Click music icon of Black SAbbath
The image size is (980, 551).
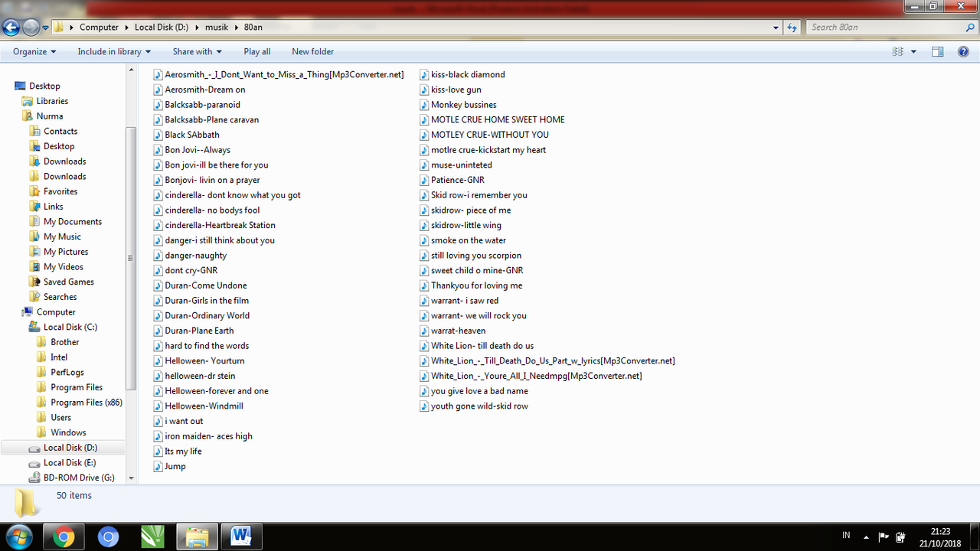(x=158, y=135)
